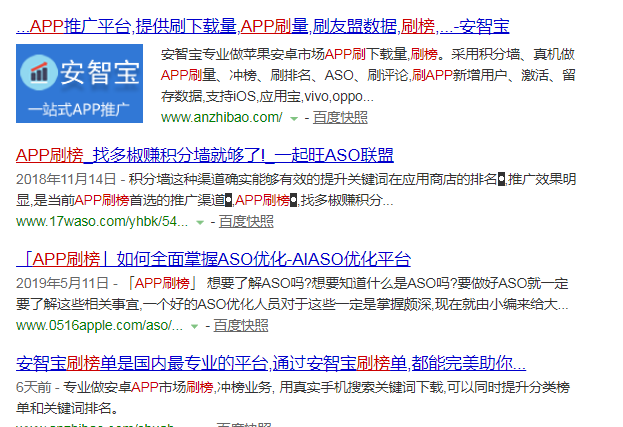
Task: Open 百度快照 for the anzhibao.com result
Action: pyautogui.click(x=340, y=118)
